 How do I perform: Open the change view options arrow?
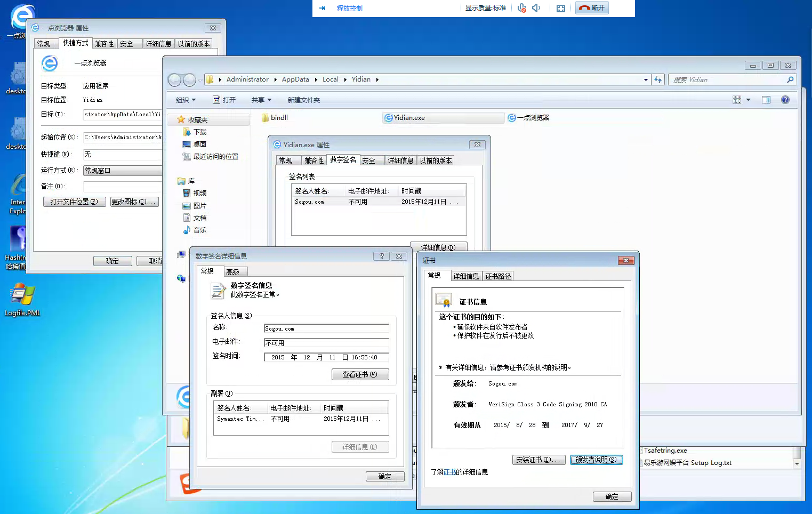[x=748, y=100]
